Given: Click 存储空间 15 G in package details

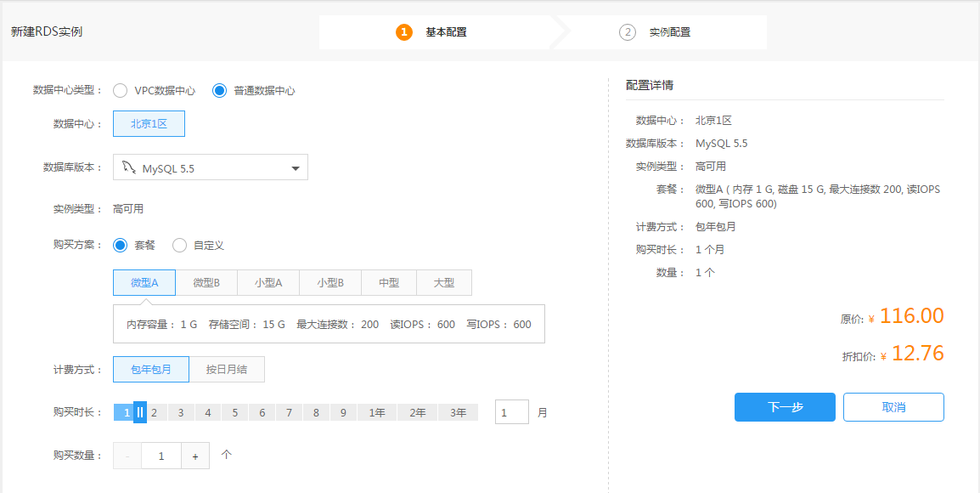Looking at the screenshot, I should pyautogui.click(x=247, y=325).
